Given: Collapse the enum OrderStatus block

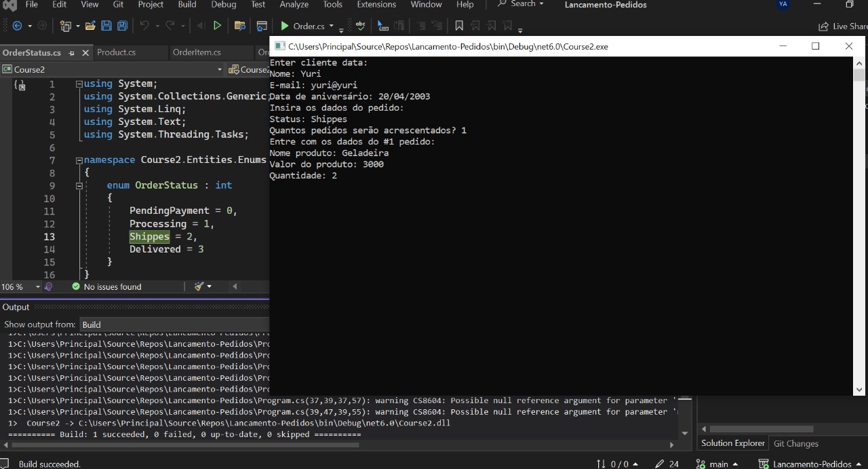Looking at the screenshot, I should (79, 185).
